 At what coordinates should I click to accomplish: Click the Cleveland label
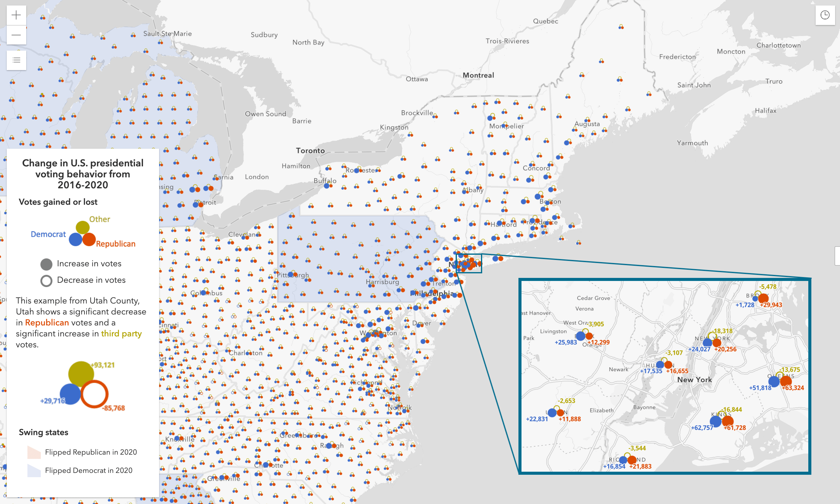(x=244, y=234)
